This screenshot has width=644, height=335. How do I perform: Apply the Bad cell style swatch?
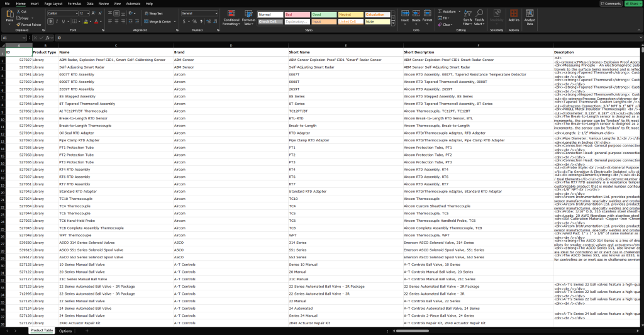(296, 14)
